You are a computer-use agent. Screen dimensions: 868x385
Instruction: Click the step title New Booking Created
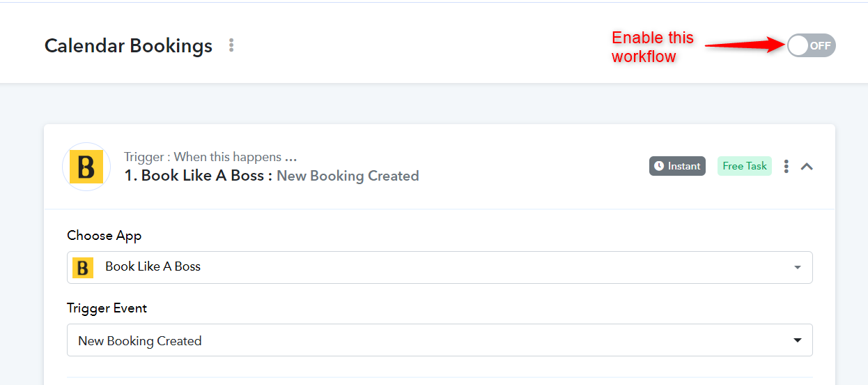pyautogui.click(x=348, y=176)
